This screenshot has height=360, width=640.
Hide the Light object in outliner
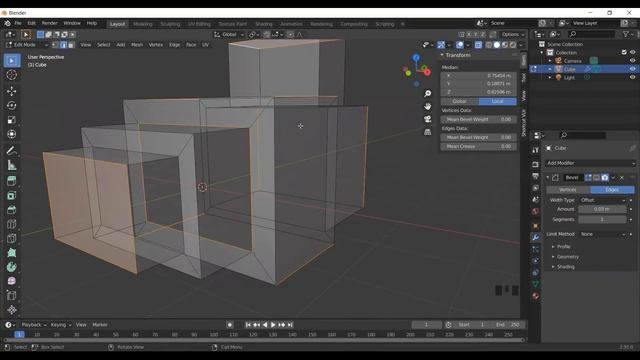[632, 78]
